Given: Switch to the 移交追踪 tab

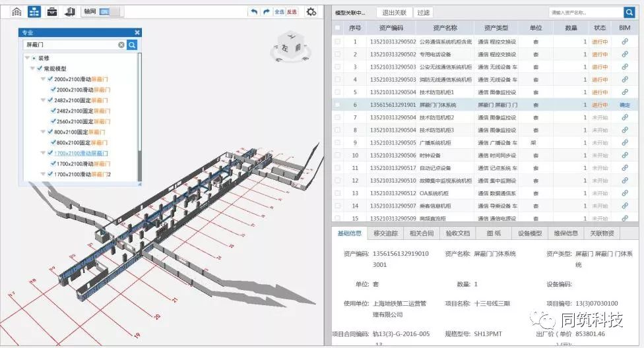Looking at the screenshot, I should pyautogui.click(x=385, y=233).
